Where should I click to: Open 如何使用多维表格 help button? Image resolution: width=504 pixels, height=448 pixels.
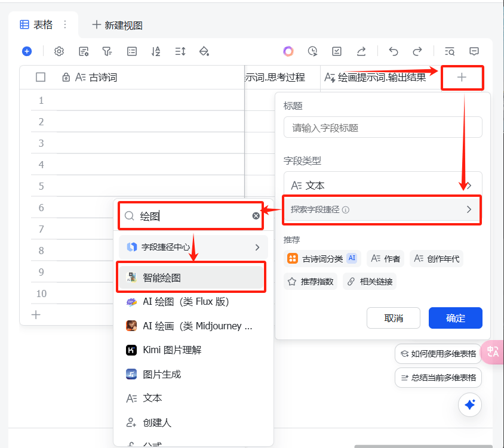pos(438,354)
